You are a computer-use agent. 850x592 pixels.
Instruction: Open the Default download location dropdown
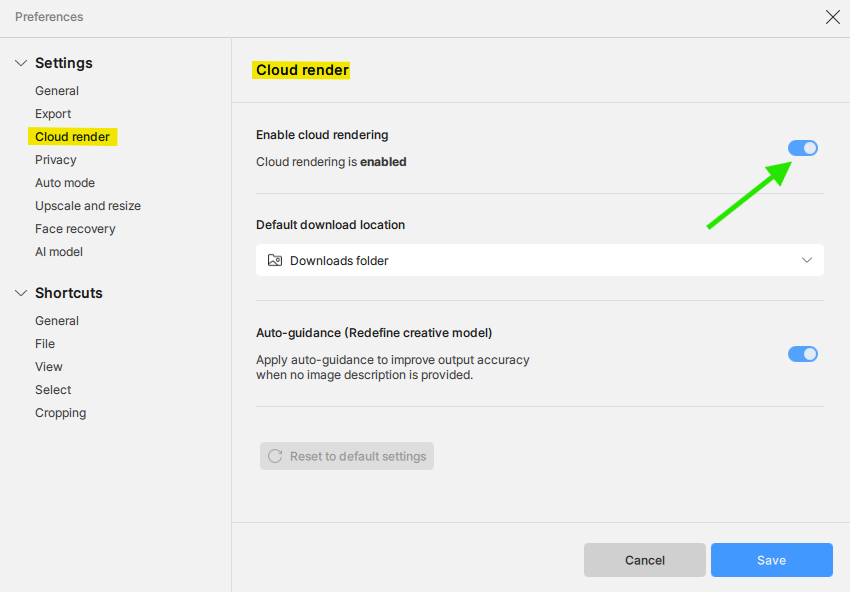[540, 260]
